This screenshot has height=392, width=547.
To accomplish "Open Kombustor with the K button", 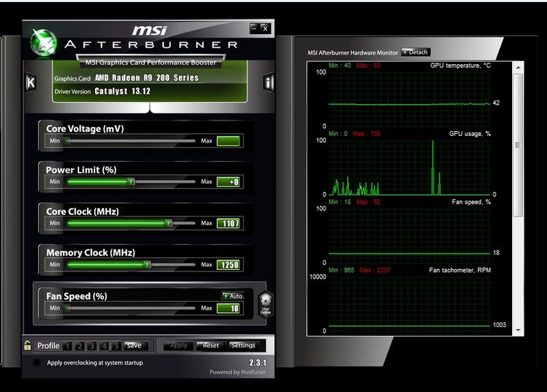I will pos(30,83).
